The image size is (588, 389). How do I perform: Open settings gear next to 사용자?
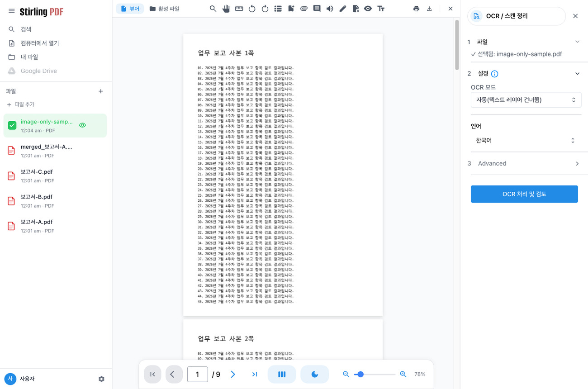[101, 379]
